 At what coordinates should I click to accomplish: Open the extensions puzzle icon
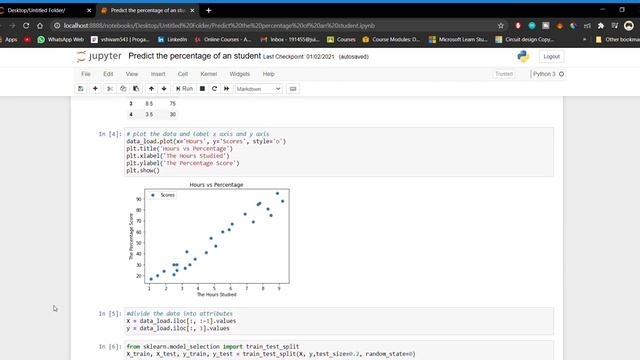[601, 25]
